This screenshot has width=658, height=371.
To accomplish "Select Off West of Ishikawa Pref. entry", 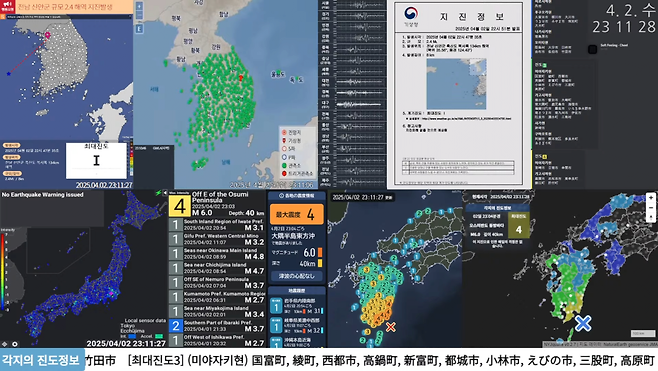I will pyautogui.click(x=217, y=340).
